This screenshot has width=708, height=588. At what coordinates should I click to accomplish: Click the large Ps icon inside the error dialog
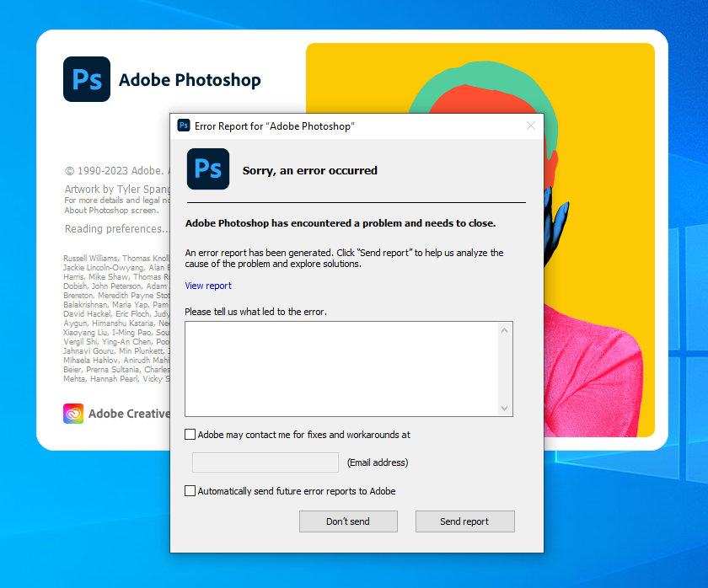207,168
